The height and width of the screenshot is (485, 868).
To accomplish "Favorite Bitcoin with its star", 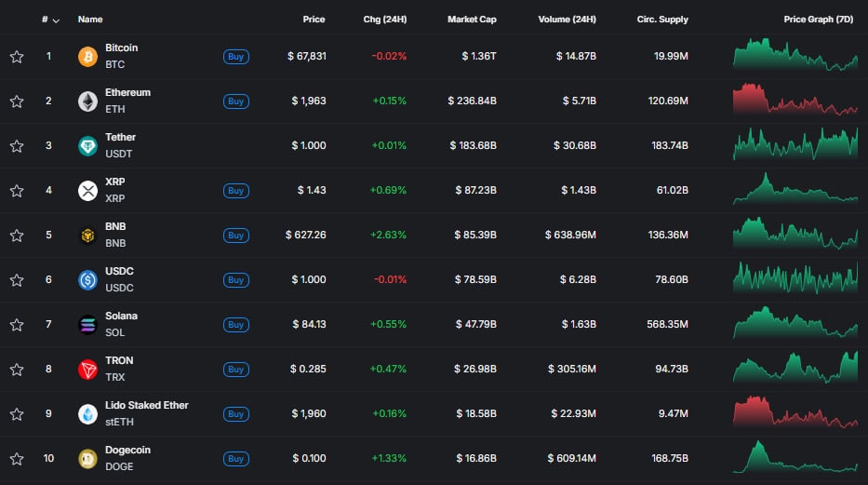I will (x=17, y=57).
